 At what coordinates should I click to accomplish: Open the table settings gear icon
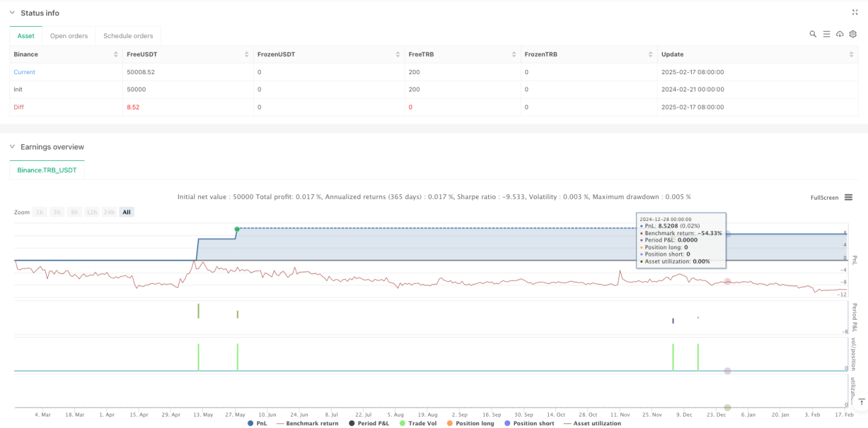tap(852, 34)
